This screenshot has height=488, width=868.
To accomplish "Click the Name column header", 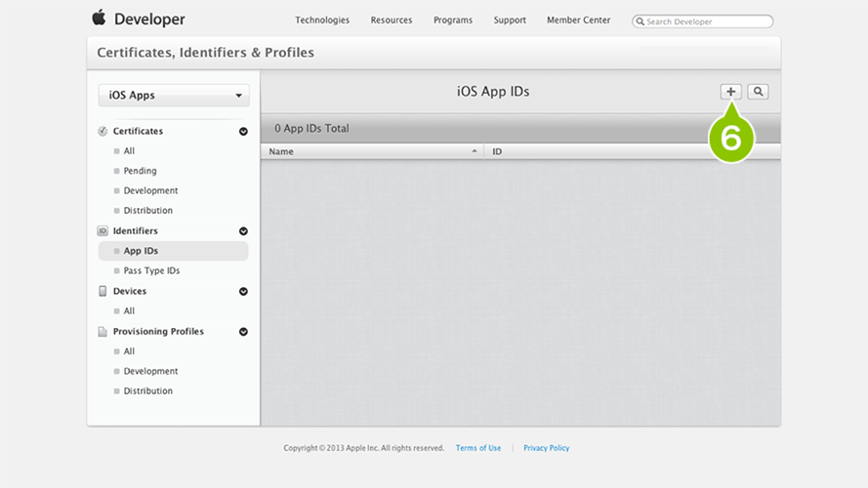I will point(372,151).
